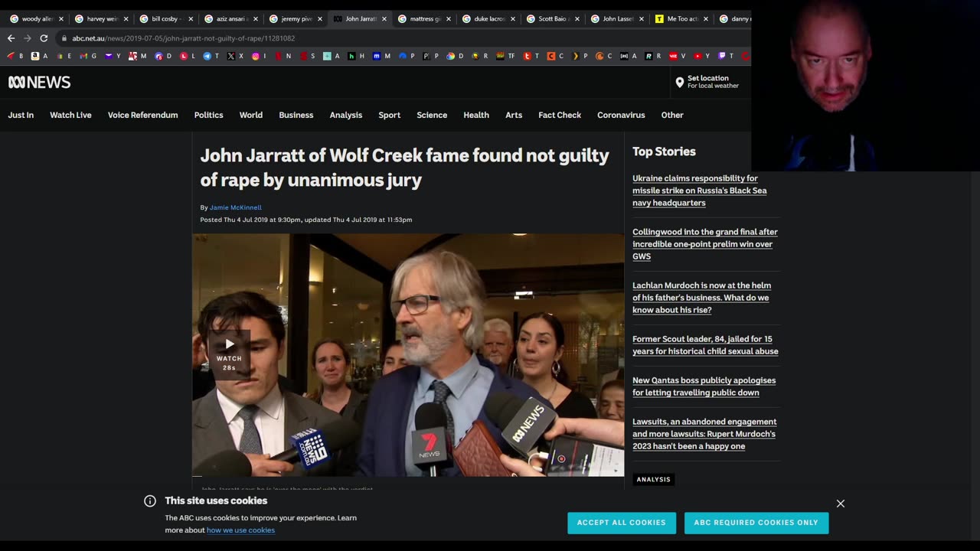Close the 'woody allen' tab
This screenshot has width=980, height=551.
(61, 19)
